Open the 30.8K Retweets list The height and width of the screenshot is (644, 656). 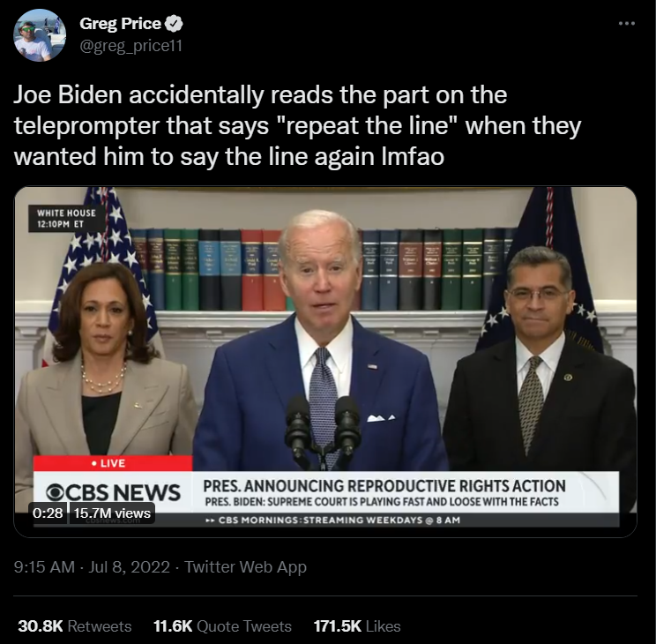point(74,626)
